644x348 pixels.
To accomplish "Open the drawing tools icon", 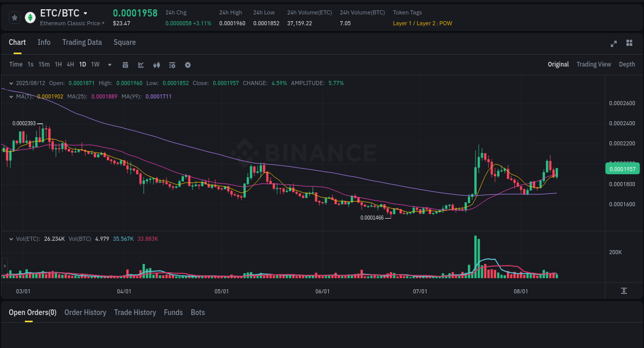I will click(x=141, y=65).
